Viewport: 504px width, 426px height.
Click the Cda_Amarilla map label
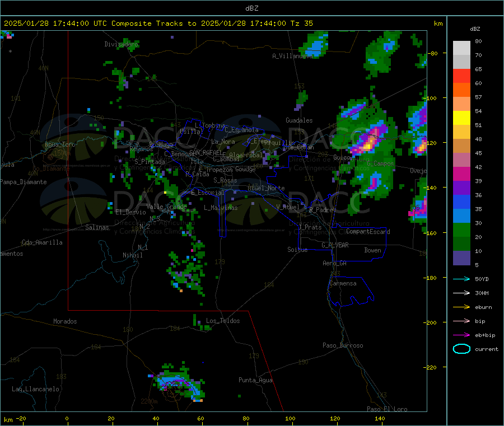point(42,242)
